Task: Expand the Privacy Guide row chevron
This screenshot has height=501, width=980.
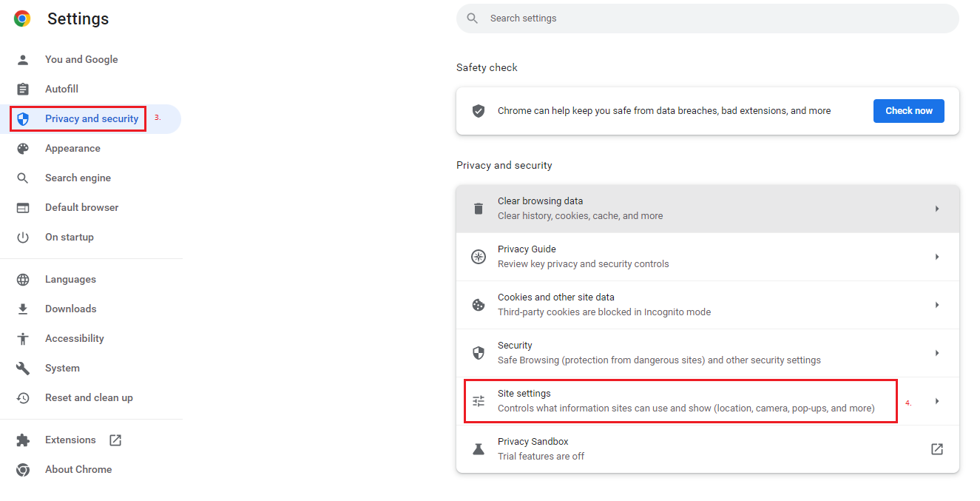Action: coord(937,256)
